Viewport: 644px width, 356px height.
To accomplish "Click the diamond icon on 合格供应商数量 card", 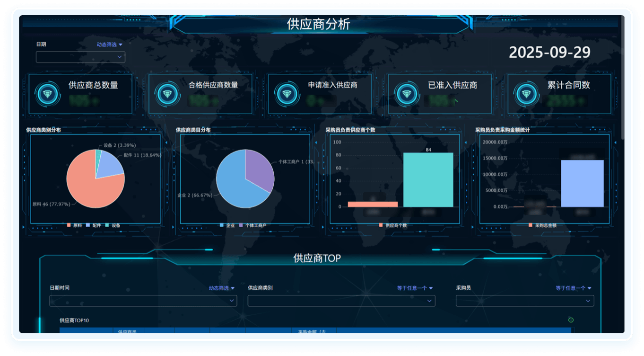I will [x=167, y=94].
